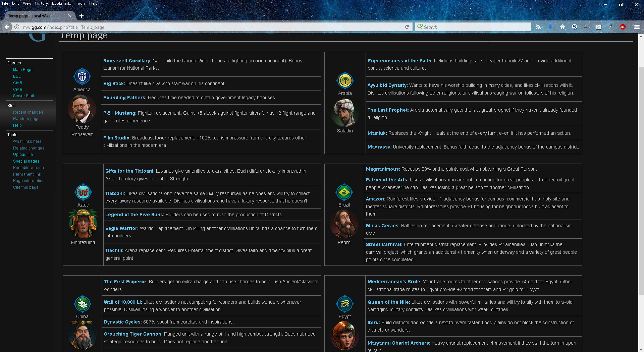Select the Temp page - Local Wiki tab
Screen dimensions: 644x352
pyautogui.click(x=34, y=16)
